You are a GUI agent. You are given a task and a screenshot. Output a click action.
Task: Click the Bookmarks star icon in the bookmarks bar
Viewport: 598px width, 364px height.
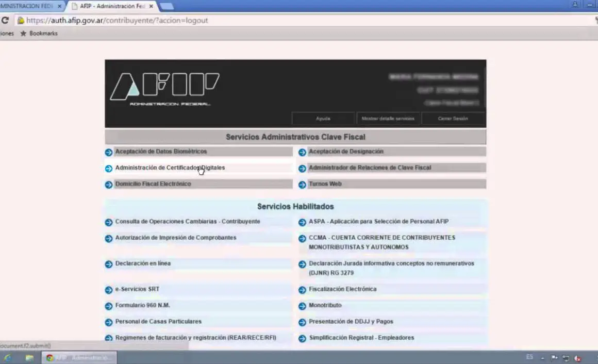click(23, 34)
